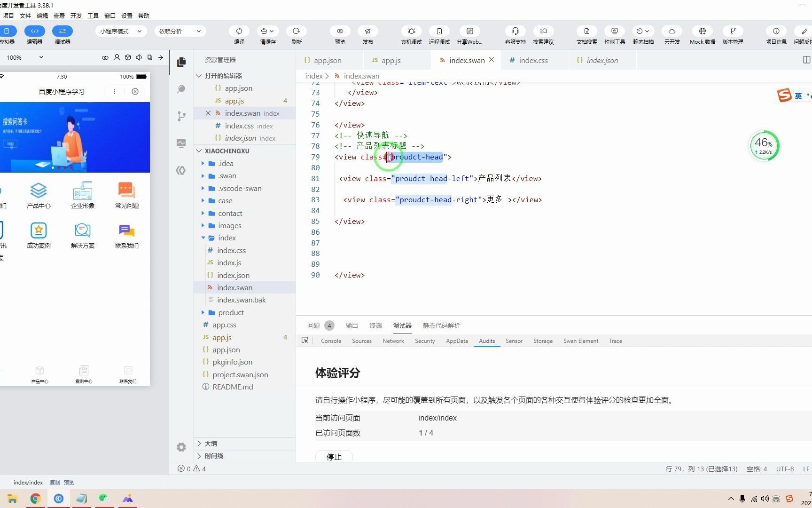Click the 刷新 refresh icon
Image resolution: width=812 pixels, height=508 pixels.
coord(297,31)
